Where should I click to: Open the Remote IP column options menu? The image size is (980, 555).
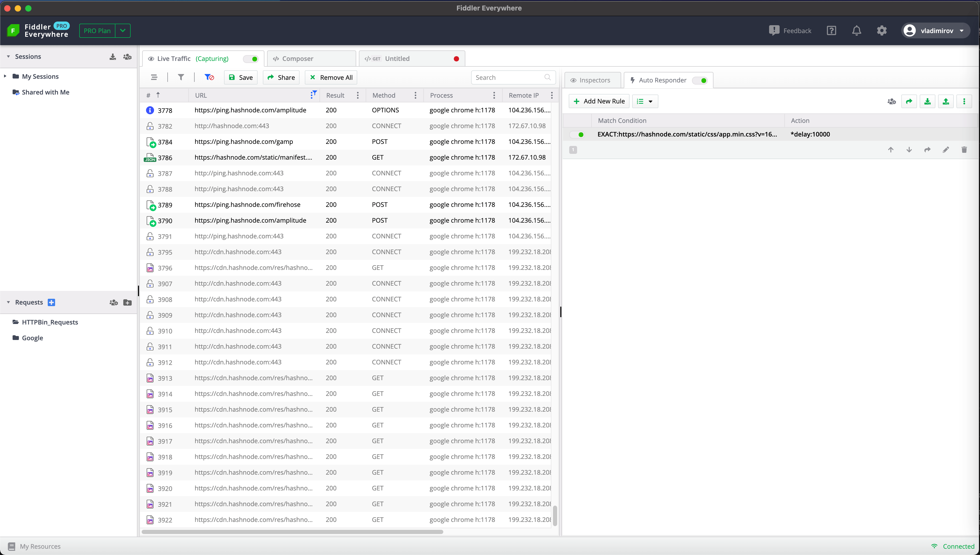click(x=552, y=95)
